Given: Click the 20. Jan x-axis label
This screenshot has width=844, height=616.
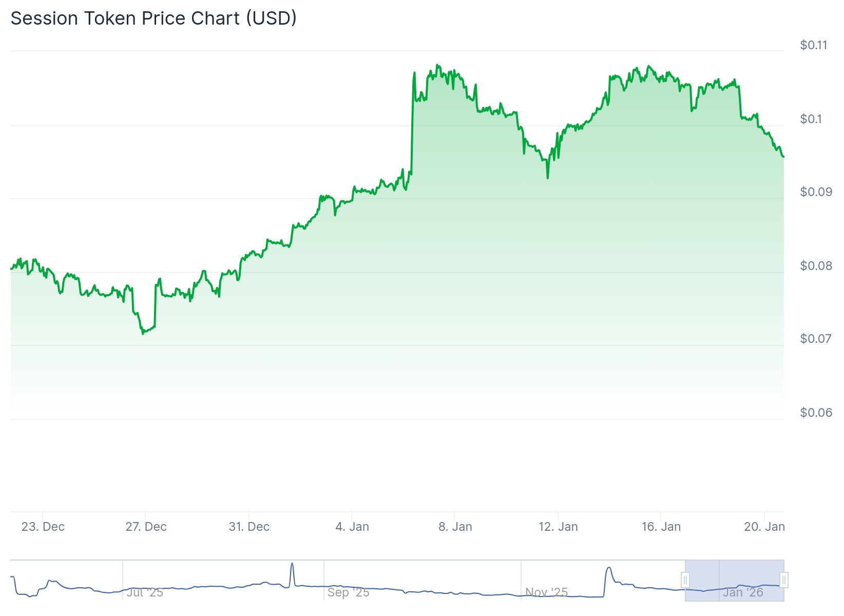Looking at the screenshot, I should click(x=764, y=527).
